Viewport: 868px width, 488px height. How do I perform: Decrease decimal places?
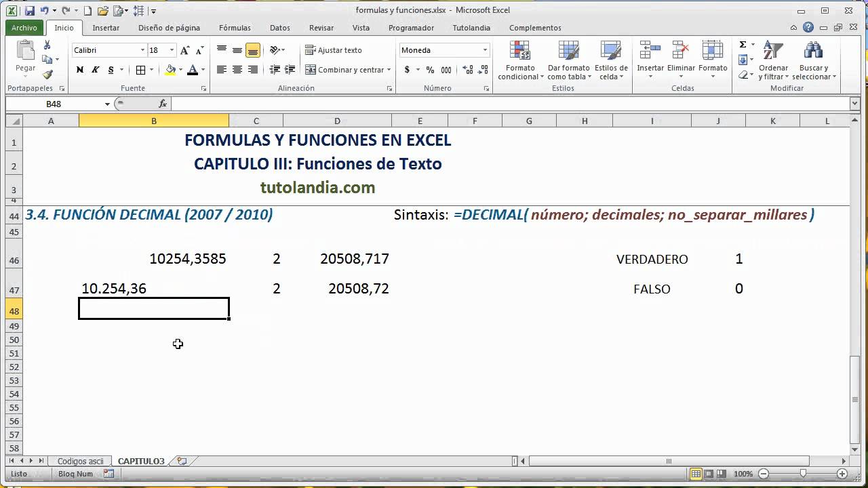tap(481, 70)
